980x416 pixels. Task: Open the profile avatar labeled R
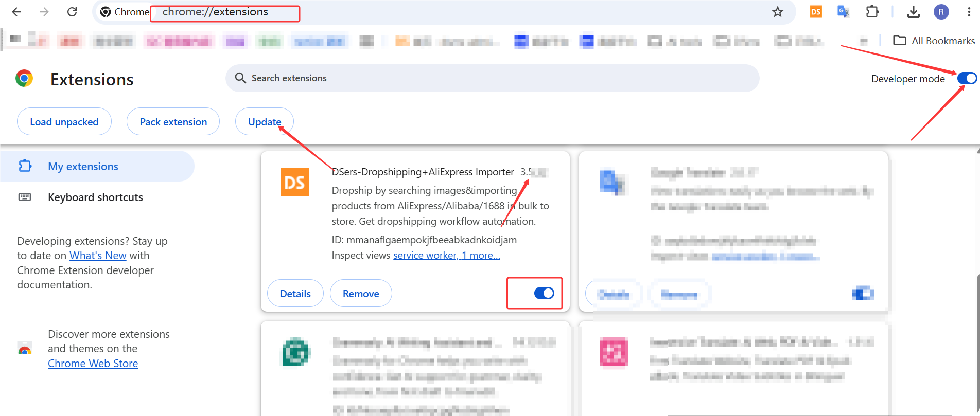pyautogui.click(x=941, y=12)
